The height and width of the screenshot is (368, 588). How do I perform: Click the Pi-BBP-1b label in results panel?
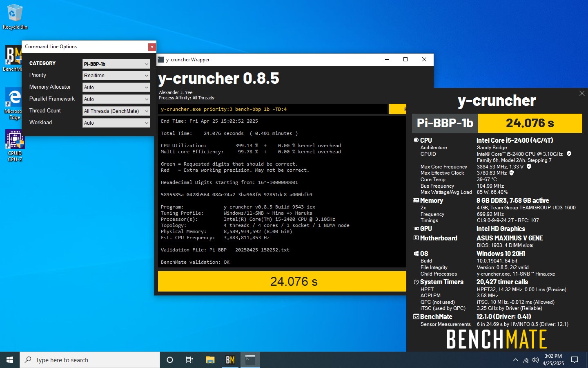click(445, 123)
